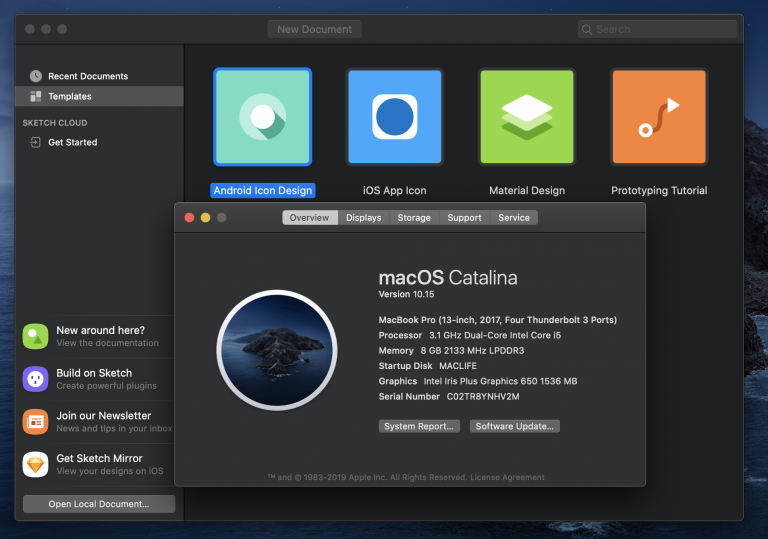Open the Join our Newsletter link
The height and width of the screenshot is (539, 768).
[x=98, y=421]
